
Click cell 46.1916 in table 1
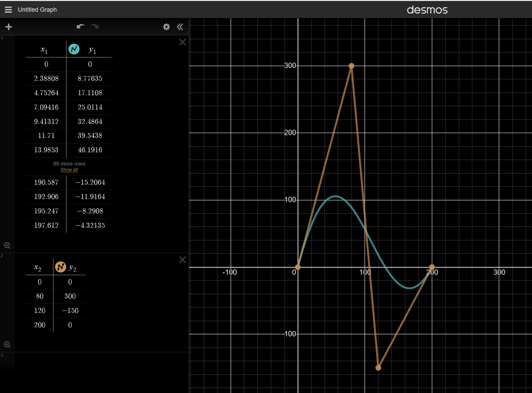[90, 150]
